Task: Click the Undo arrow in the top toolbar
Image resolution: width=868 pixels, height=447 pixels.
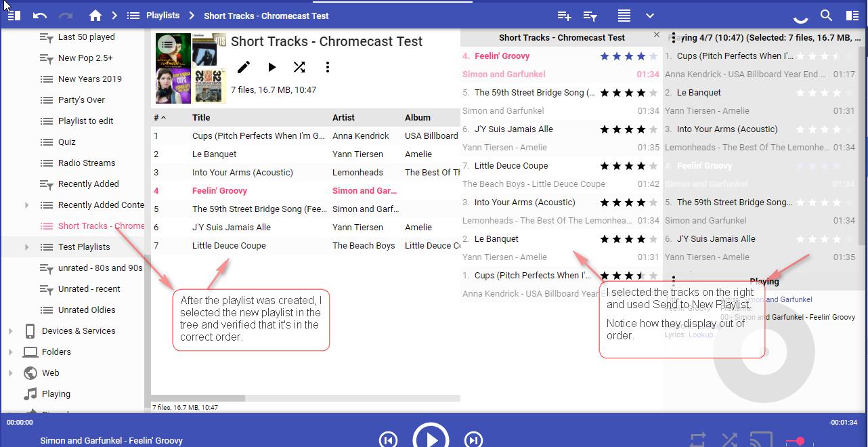Action: coord(40,15)
